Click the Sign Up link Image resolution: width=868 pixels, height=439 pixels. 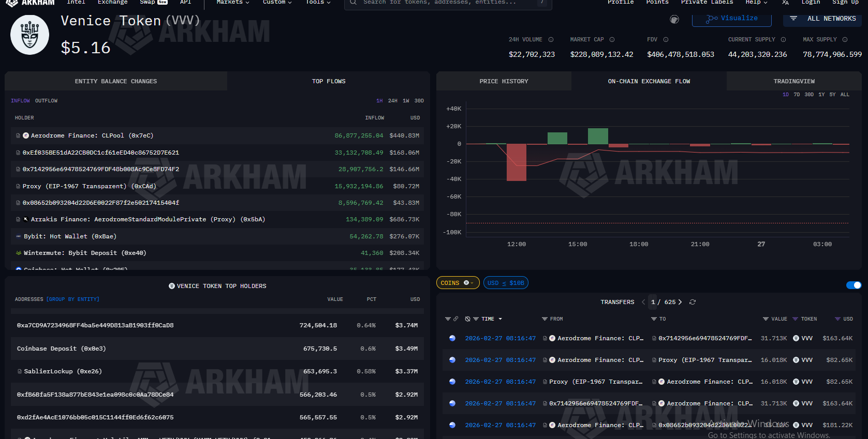click(845, 2)
